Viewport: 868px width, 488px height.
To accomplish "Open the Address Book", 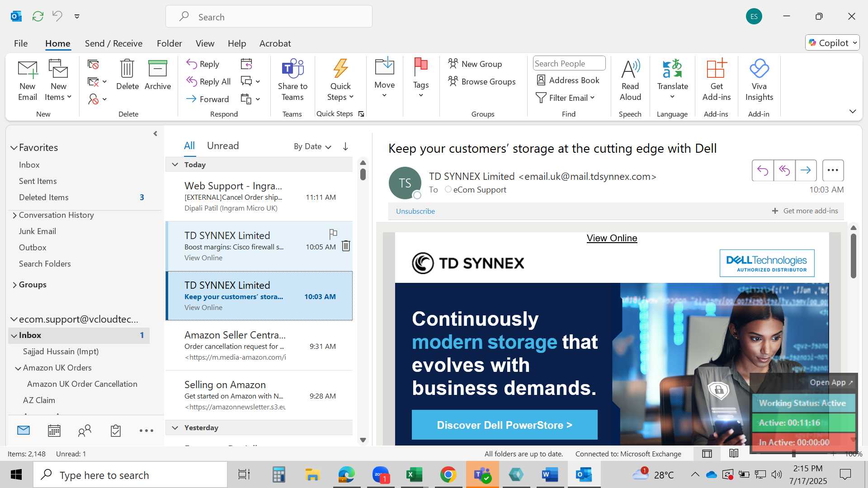I will click(568, 80).
